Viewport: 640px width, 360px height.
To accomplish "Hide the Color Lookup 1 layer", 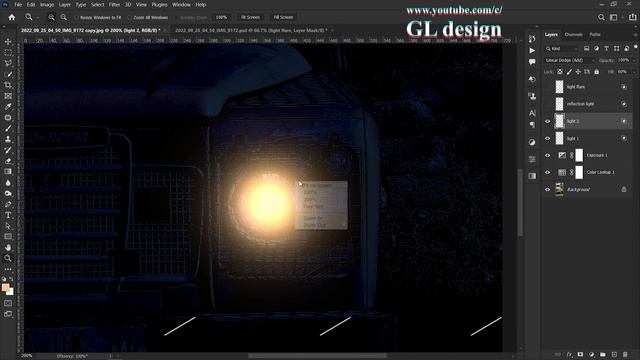I will pos(547,172).
